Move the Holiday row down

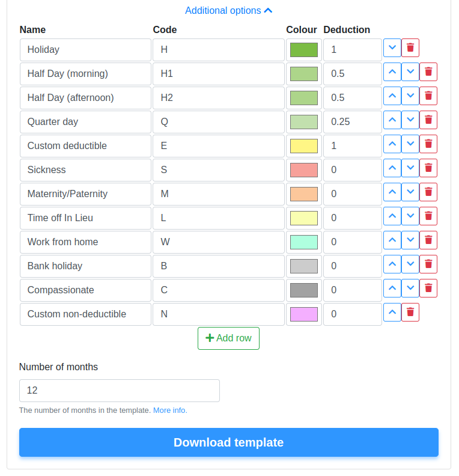[x=392, y=47]
